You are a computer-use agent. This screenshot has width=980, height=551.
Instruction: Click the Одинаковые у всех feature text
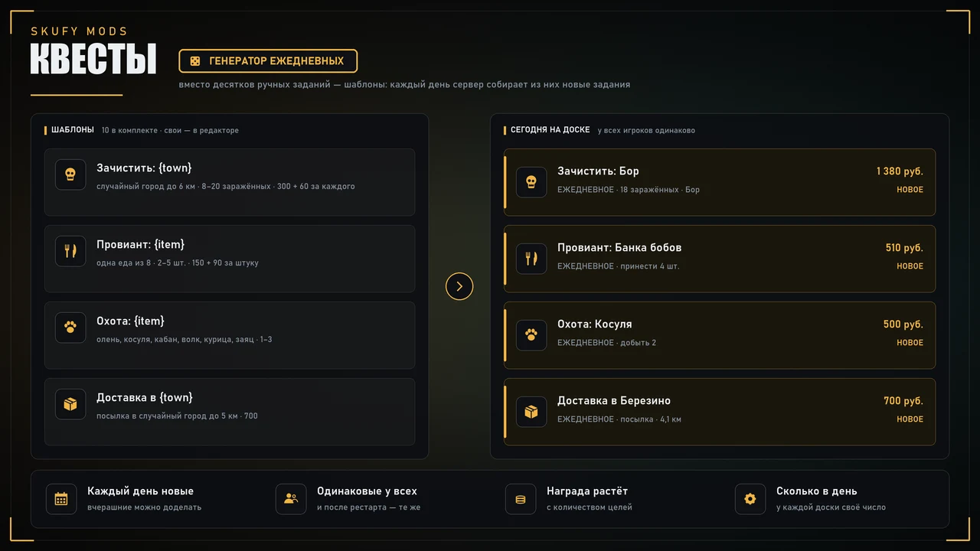[x=367, y=491]
